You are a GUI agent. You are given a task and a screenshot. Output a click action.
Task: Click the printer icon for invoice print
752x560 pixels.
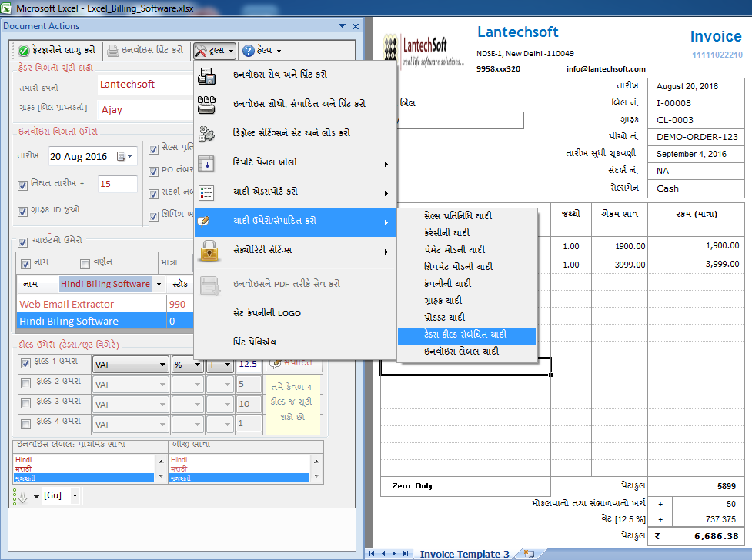tap(112, 50)
